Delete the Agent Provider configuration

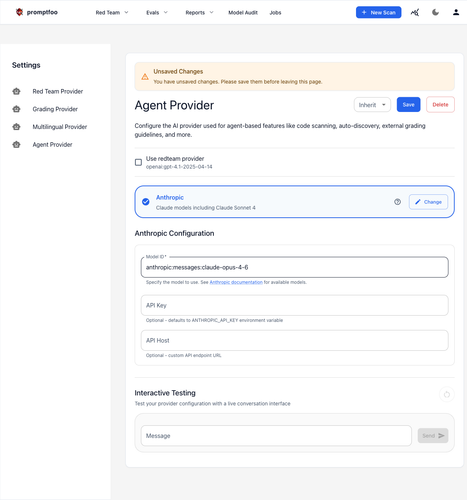(440, 105)
